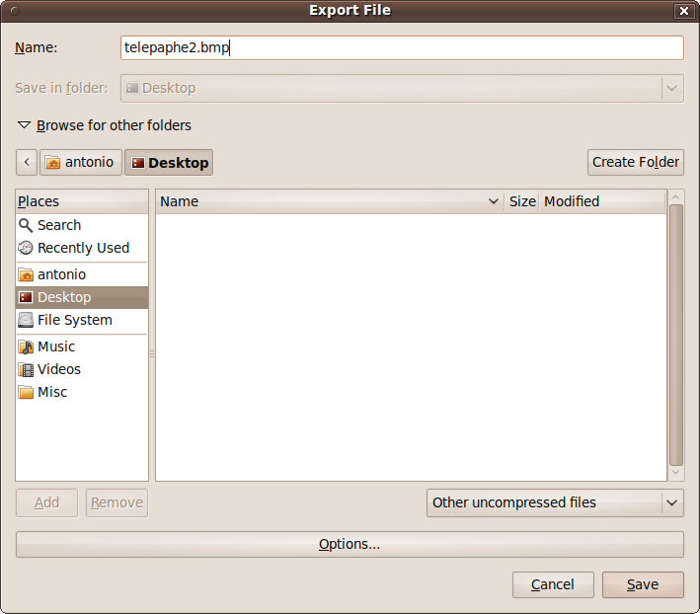700x614 pixels.
Task: Click the File System drive icon
Action: point(26,320)
